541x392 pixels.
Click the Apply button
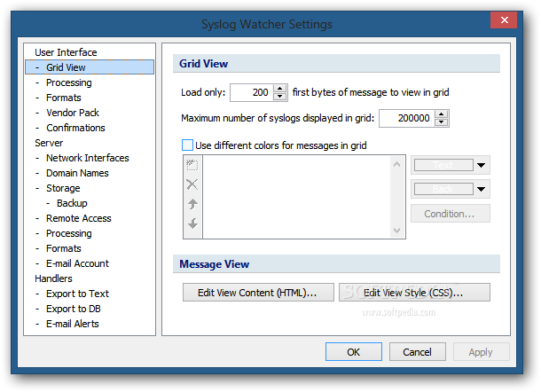point(481,352)
